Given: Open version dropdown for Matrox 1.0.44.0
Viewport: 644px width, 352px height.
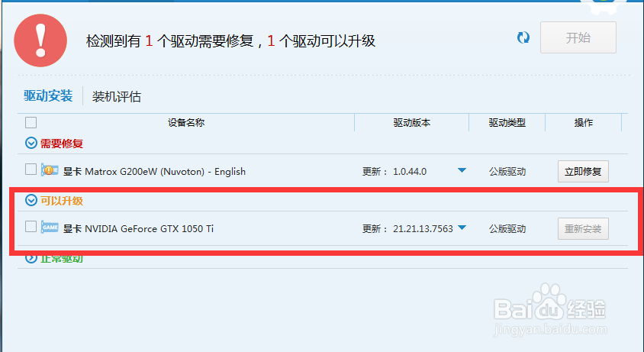Looking at the screenshot, I should point(462,170).
